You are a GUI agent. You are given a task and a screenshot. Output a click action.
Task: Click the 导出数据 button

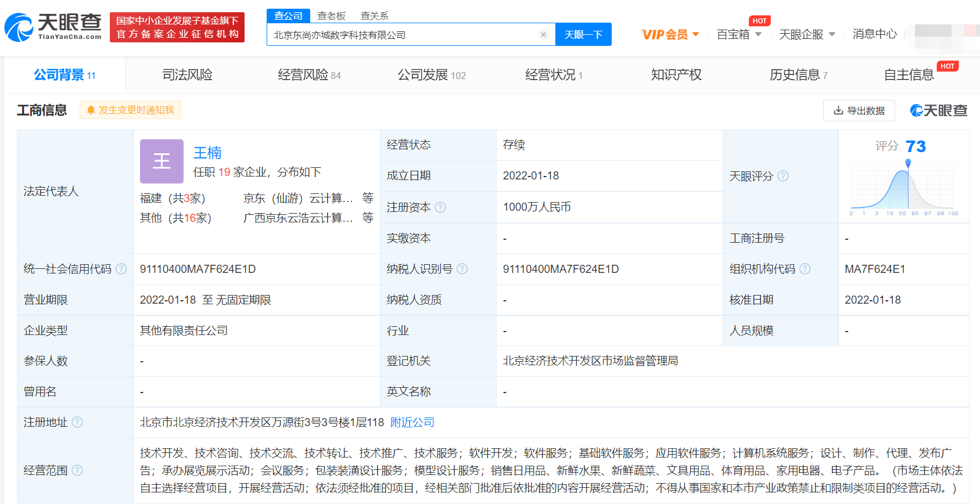[x=859, y=110]
